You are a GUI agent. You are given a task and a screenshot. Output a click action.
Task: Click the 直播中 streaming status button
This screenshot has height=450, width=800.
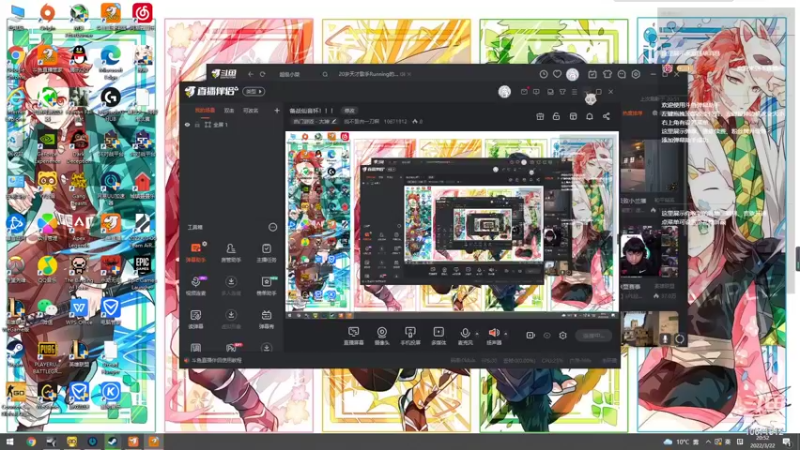593,336
